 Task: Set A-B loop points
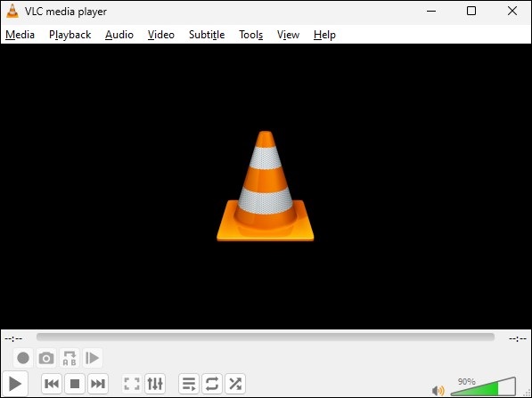coord(70,358)
